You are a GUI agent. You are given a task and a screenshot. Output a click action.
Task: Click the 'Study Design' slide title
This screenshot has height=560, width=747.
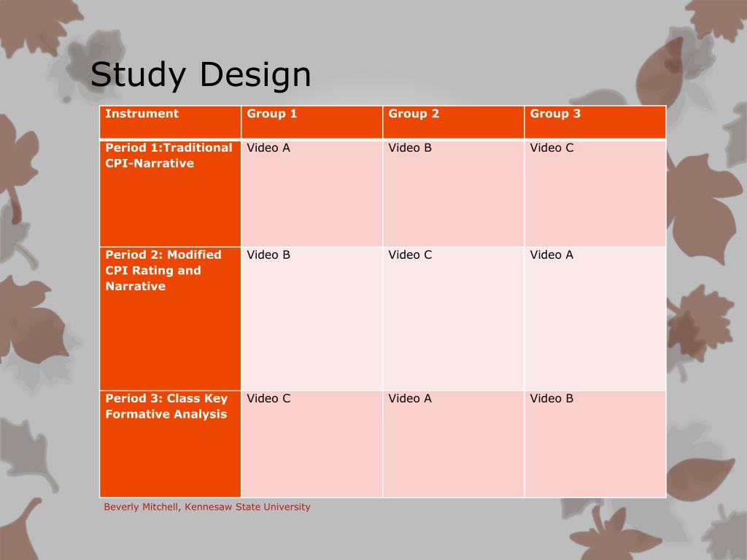pos(201,75)
